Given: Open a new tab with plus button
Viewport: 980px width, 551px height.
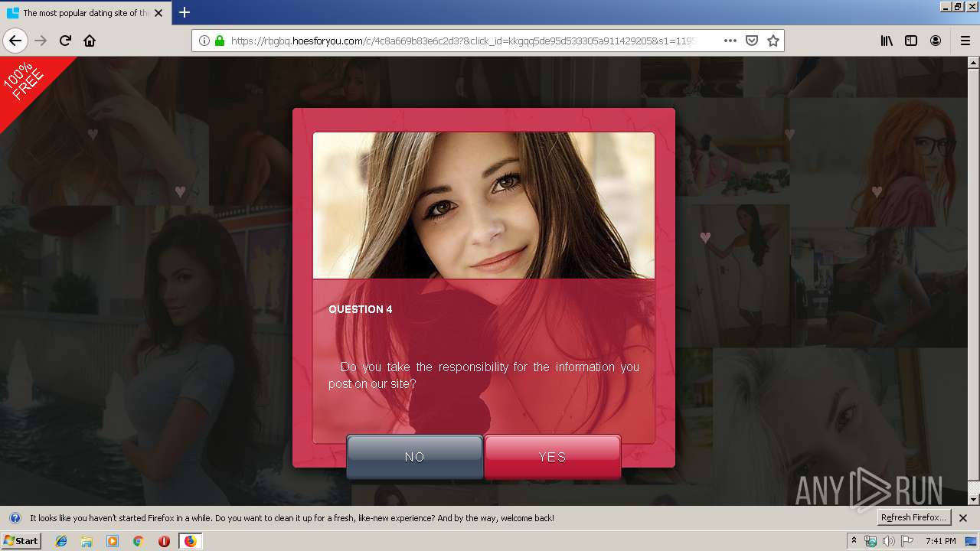Looking at the screenshot, I should pyautogui.click(x=185, y=12).
